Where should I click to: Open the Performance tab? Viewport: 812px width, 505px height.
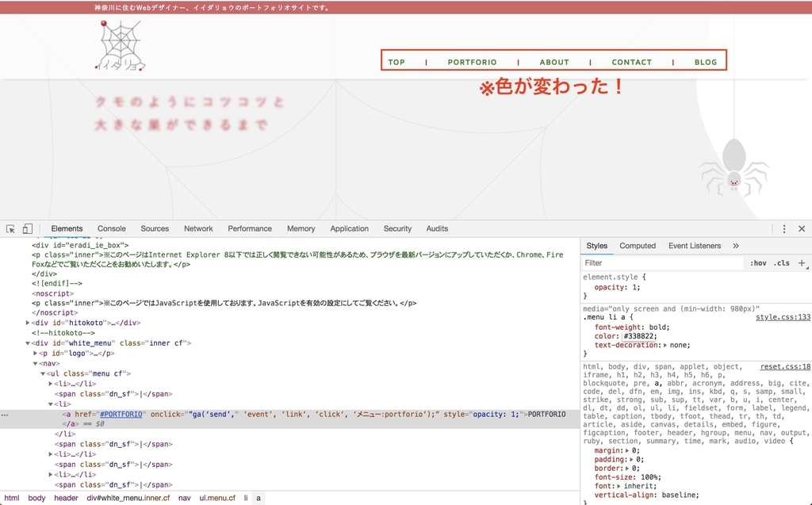250,228
